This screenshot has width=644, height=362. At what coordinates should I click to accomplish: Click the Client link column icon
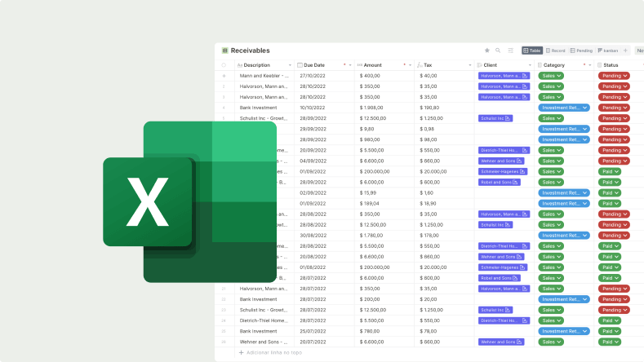[x=479, y=65]
